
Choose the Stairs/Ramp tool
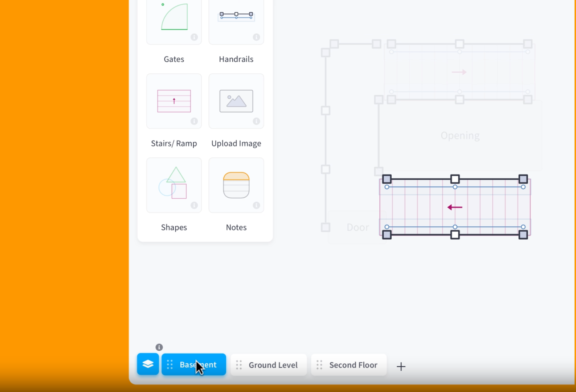[x=174, y=101]
